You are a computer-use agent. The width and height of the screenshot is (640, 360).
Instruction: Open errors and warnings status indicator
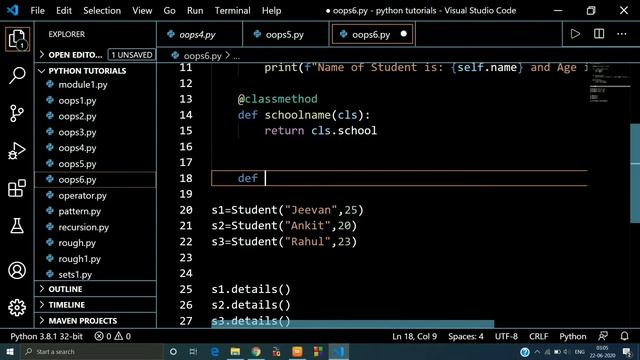(113, 336)
